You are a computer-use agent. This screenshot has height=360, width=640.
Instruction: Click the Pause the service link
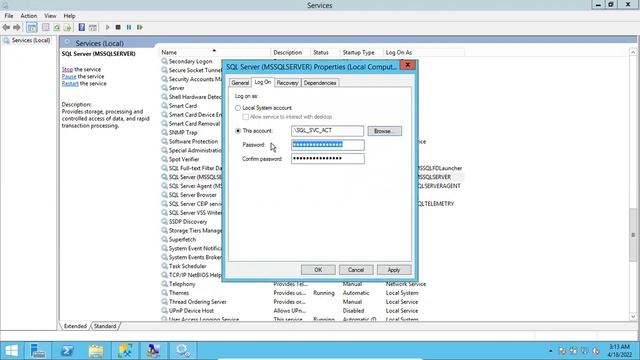pyautogui.click(x=69, y=76)
